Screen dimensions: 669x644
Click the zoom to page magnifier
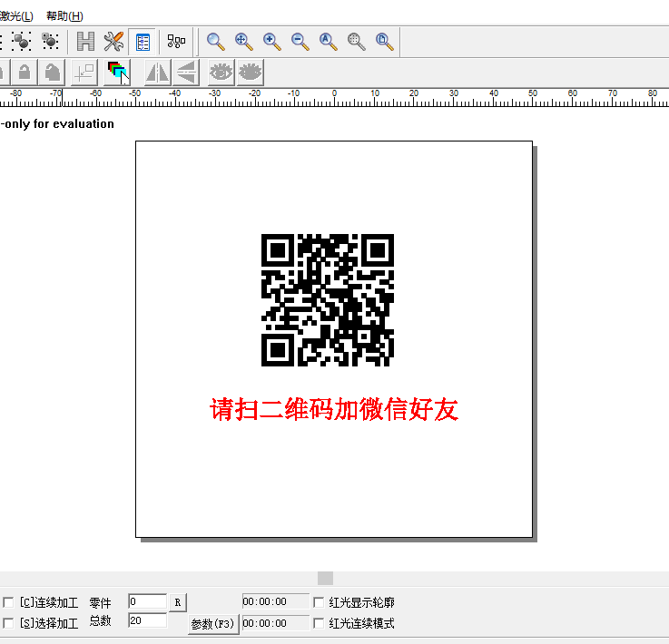click(x=384, y=42)
